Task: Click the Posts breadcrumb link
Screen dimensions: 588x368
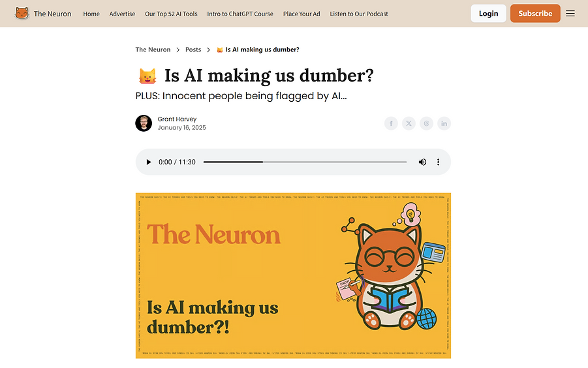Action: [x=193, y=50]
